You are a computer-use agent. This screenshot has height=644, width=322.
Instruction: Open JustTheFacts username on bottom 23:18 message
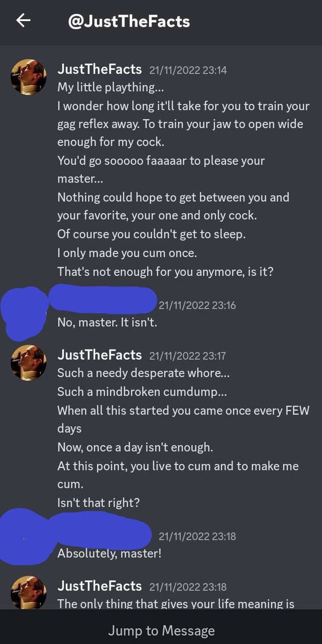click(x=100, y=586)
